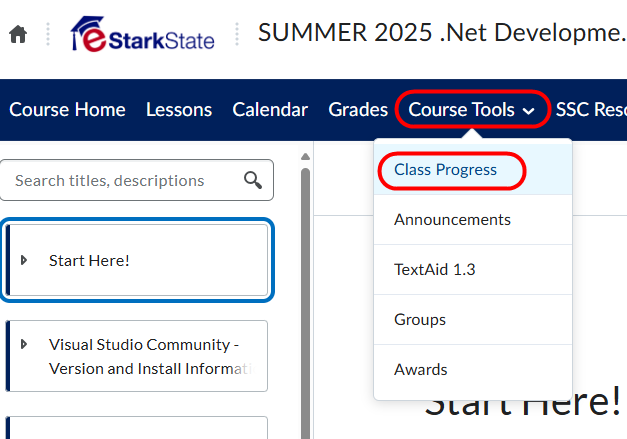Image resolution: width=627 pixels, height=439 pixels.
Task: Open the Calendar nav link
Action: pyautogui.click(x=270, y=110)
